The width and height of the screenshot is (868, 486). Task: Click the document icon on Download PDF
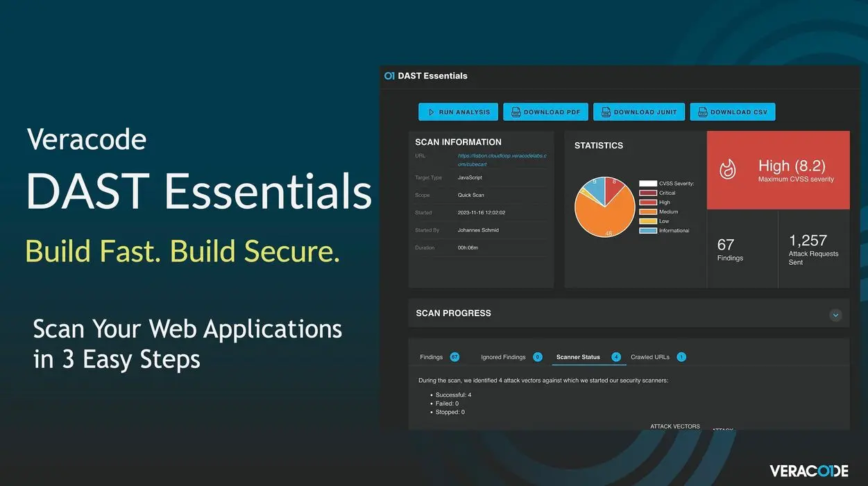click(516, 112)
